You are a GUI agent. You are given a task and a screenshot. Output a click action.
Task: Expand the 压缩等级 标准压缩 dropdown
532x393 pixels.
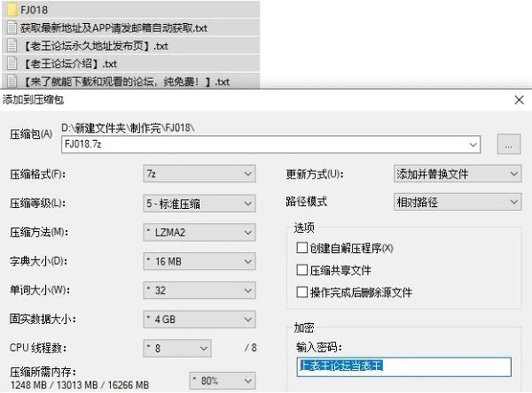[x=199, y=203]
